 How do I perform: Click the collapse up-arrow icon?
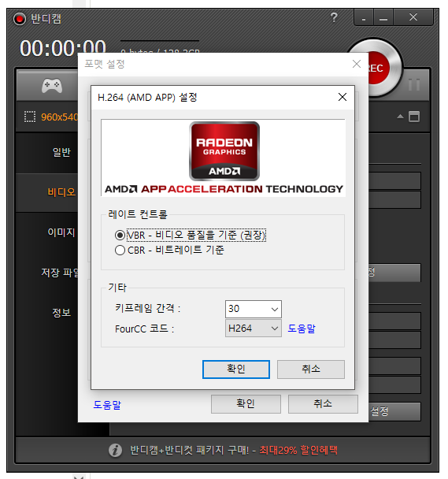pyautogui.click(x=400, y=117)
